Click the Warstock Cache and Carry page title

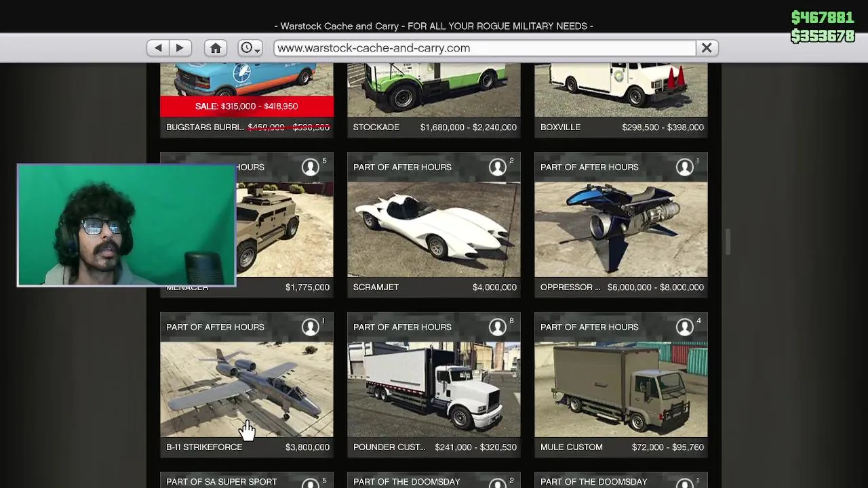(434, 26)
